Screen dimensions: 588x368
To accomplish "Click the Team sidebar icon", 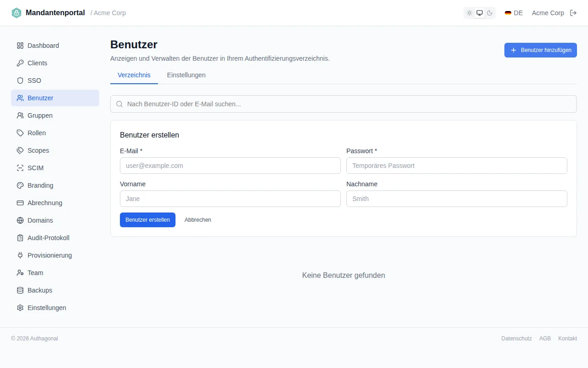I will pyautogui.click(x=20, y=273).
